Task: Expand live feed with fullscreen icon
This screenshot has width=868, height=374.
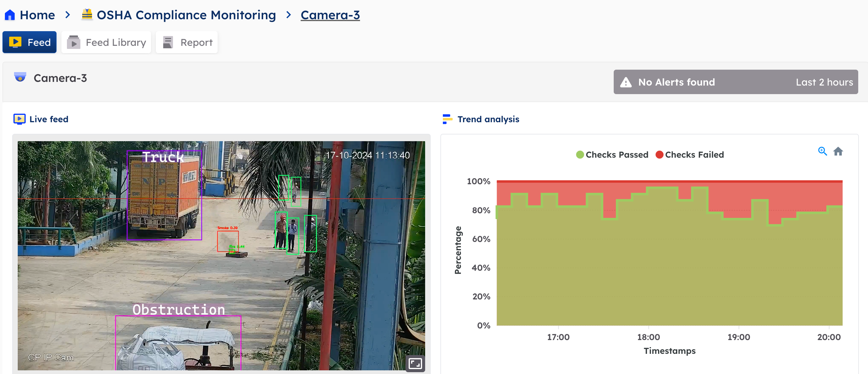Action: point(415,363)
